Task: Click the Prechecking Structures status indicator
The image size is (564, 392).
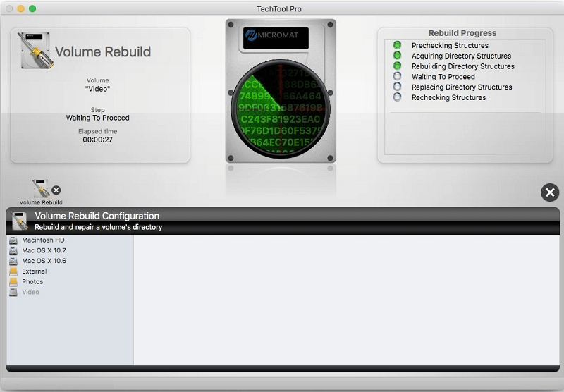Action: [x=397, y=45]
